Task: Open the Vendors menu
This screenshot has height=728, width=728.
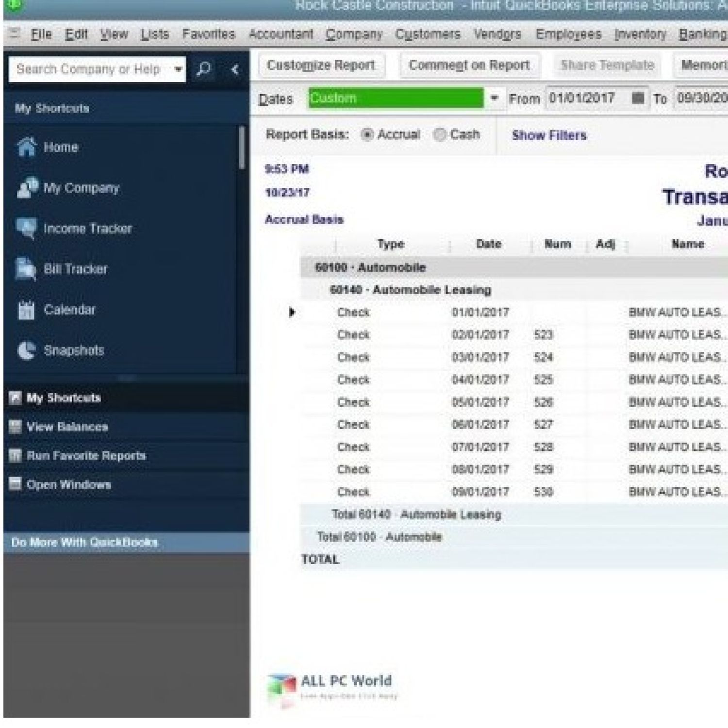Action: pyautogui.click(x=497, y=34)
